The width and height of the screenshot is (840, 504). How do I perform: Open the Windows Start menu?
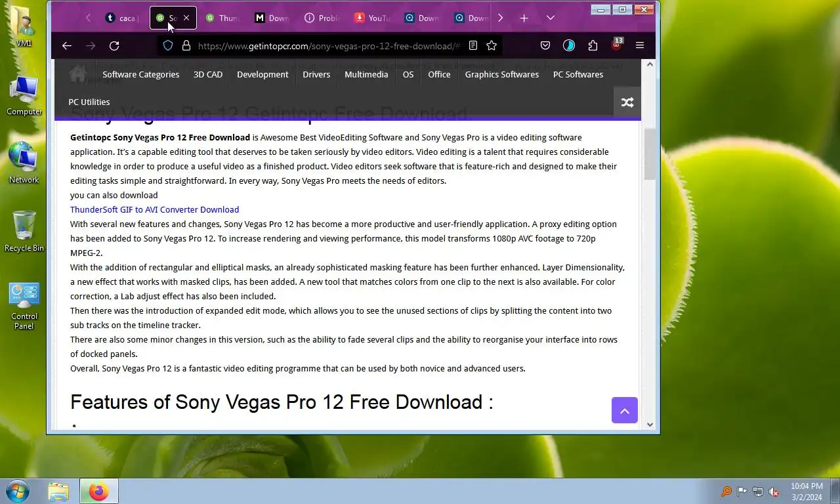tap(18, 492)
